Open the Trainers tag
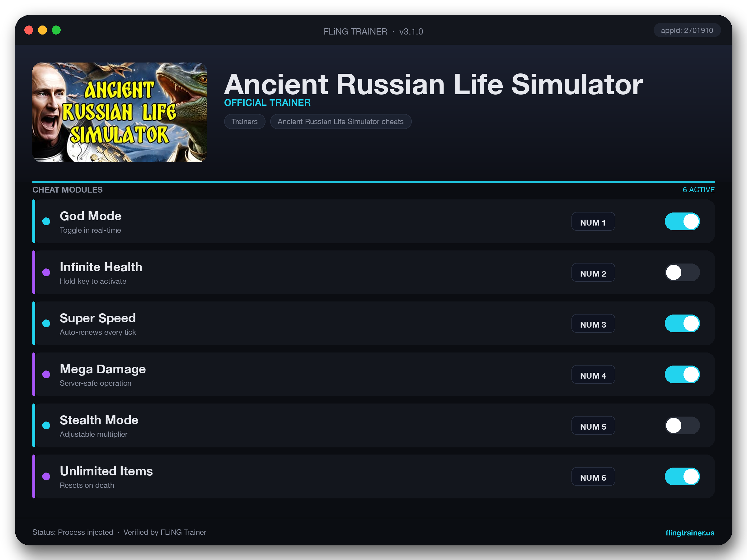Image resolution: width=747 pixels, height=560 pixels. tap(245, 122)
